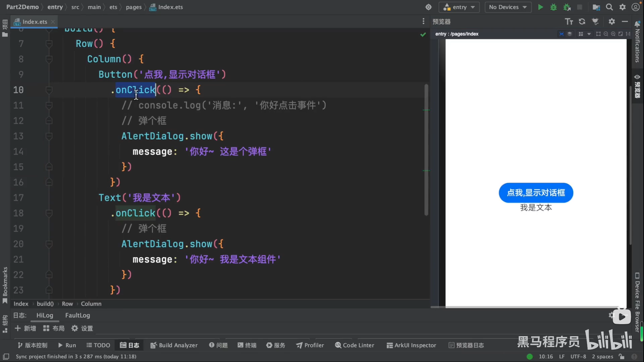The height and width of the screenshot is (362, 644).
Task: Toggle the Device File Browser side panel
Action: [x=637, y=303]
